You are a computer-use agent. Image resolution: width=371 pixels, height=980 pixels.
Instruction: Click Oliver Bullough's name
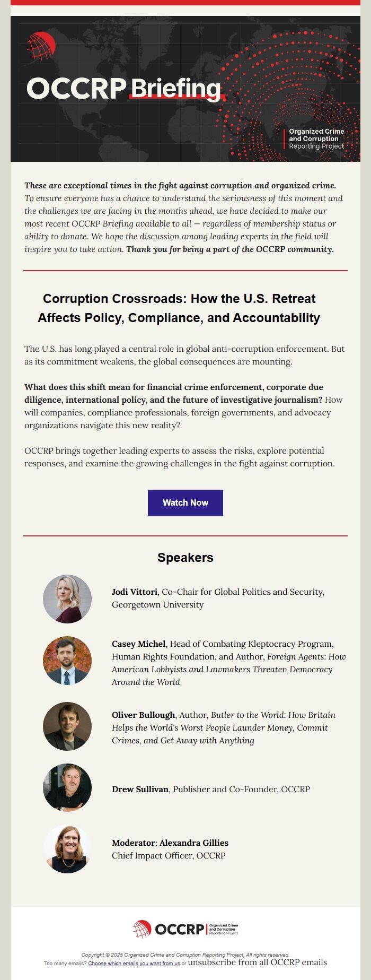point(144,715)
